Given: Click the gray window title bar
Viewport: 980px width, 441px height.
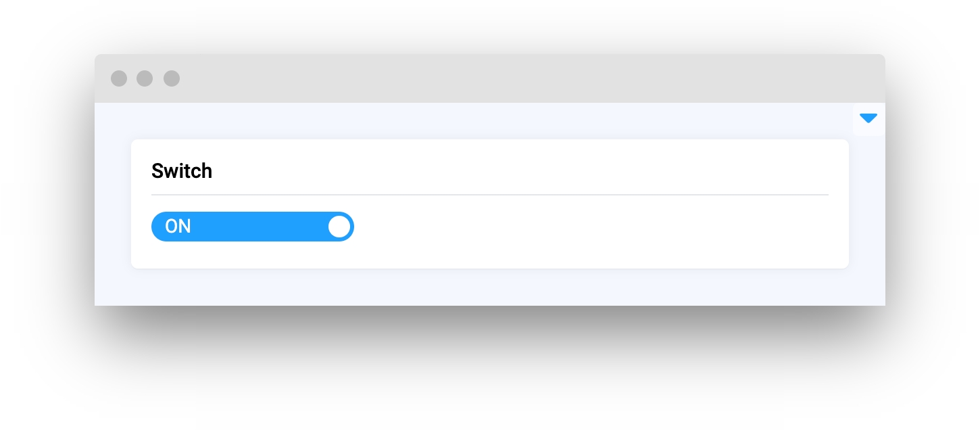Looking at the screenshot, I should (490, 78).
